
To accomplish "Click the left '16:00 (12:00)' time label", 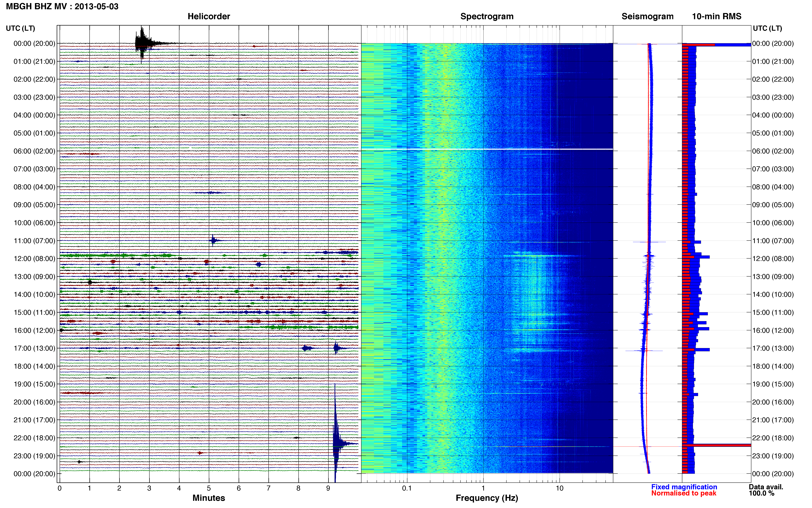I will point(34,331).
